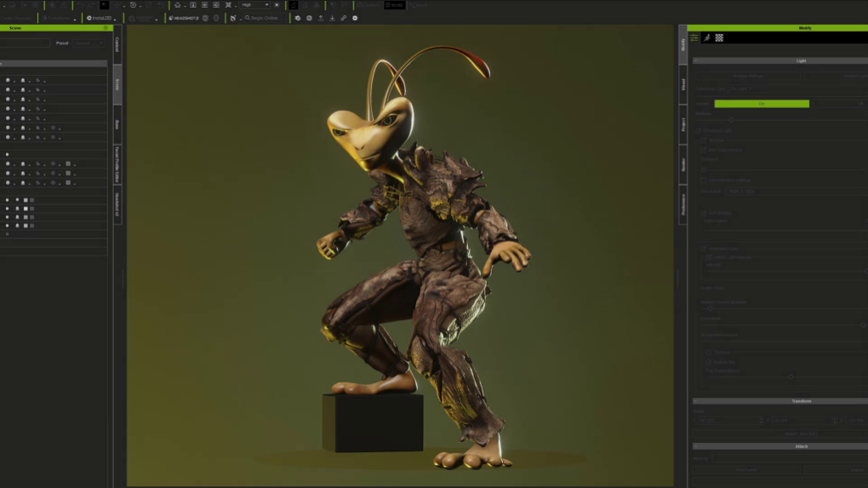Open the Preset dropdown in Scene panel

(x=88, y=43)
